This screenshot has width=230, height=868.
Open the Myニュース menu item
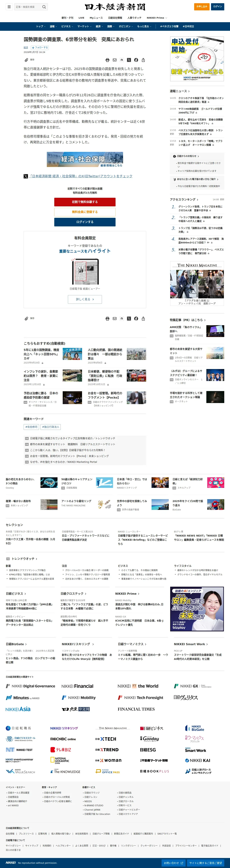click(96, 18)
